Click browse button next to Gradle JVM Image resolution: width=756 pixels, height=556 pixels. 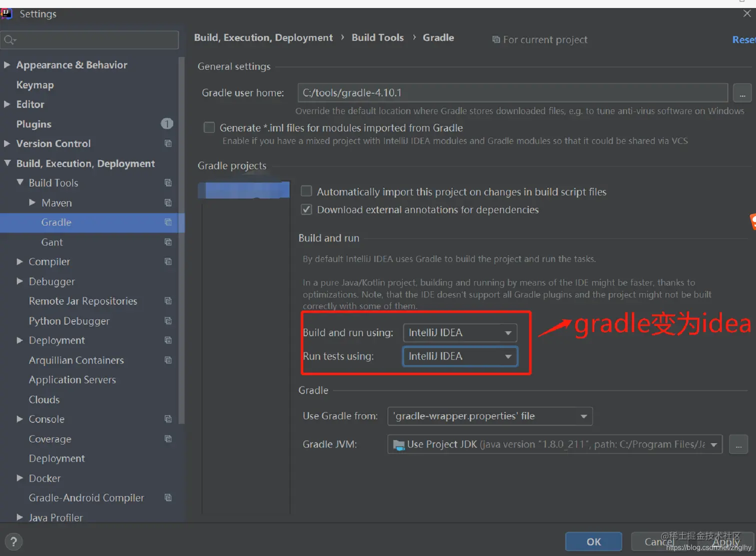click(x=738, y=444)
